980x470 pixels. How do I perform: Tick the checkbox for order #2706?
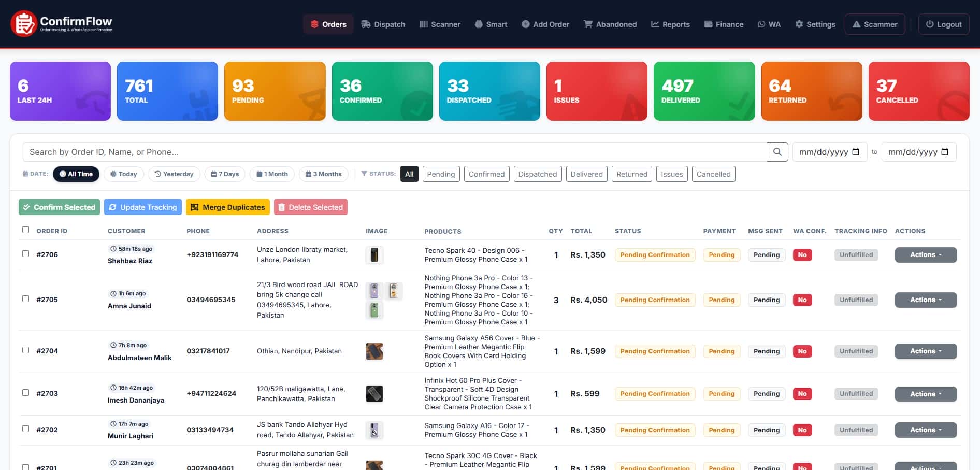pos(25,254)
